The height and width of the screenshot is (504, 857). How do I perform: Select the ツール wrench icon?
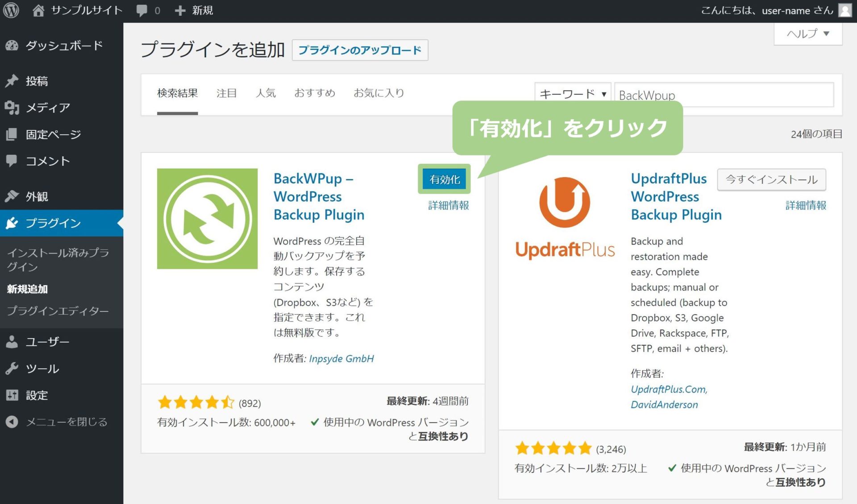point(12,369)
